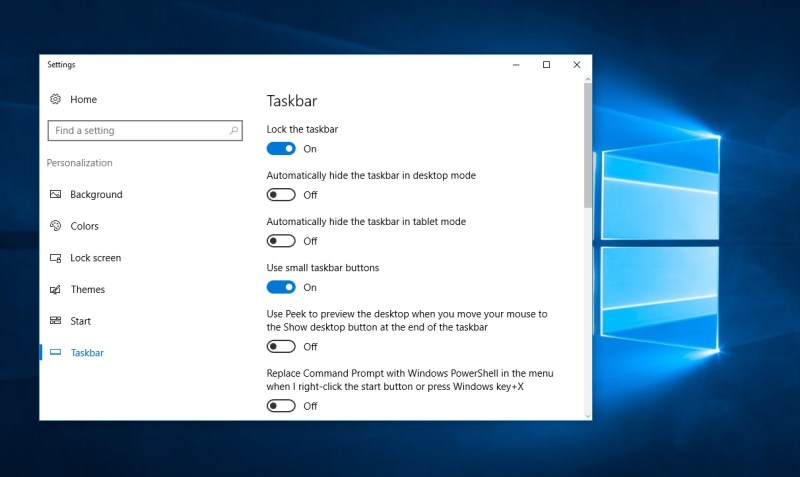Click the Personalization category label

pyautogui.click(x=80, y=163)
